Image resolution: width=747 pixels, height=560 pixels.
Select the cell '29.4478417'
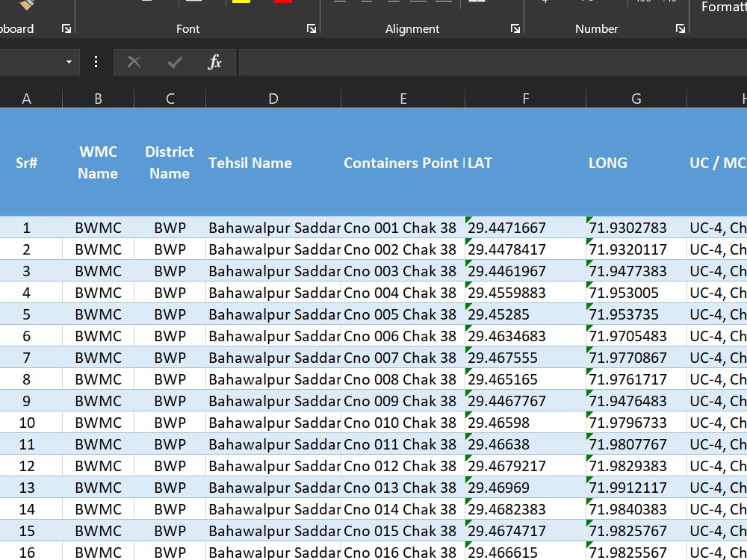pyautogui.click(x=525, y=249)
